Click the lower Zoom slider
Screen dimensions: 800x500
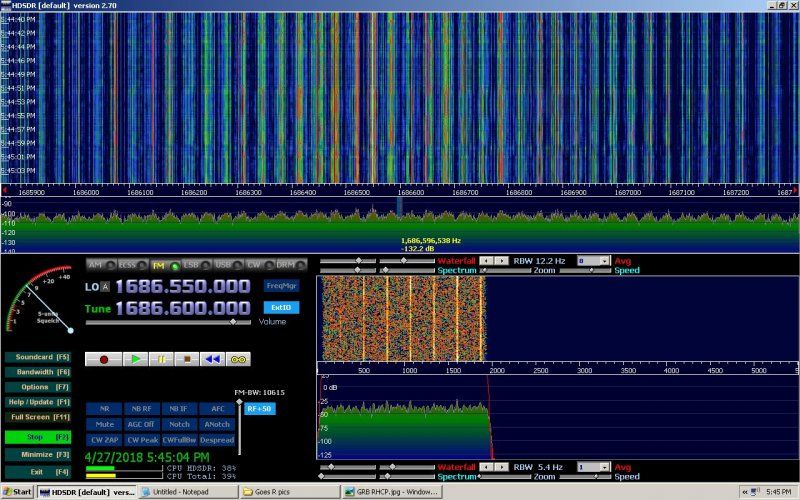point(505,477)
